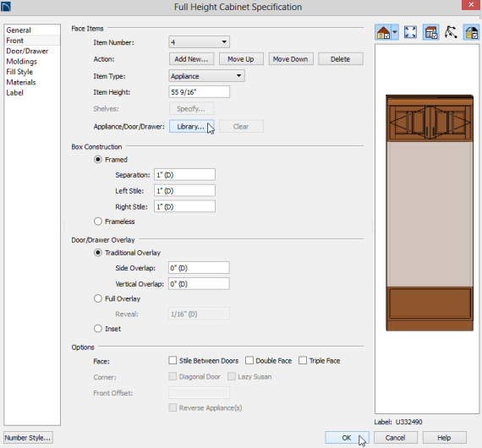Toggle the cabinet preview display icon
Viewport: 482px width, 448px height.
tap(431, 32)
